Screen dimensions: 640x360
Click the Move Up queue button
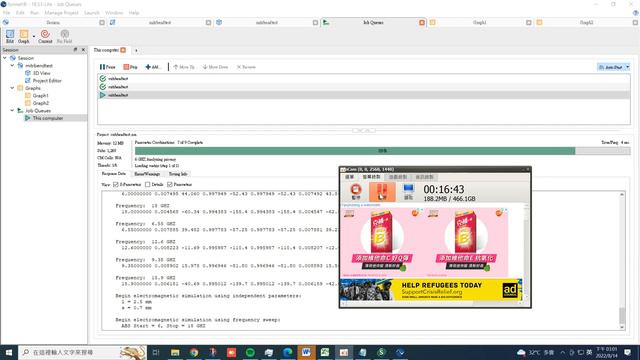tap(184, 67)
